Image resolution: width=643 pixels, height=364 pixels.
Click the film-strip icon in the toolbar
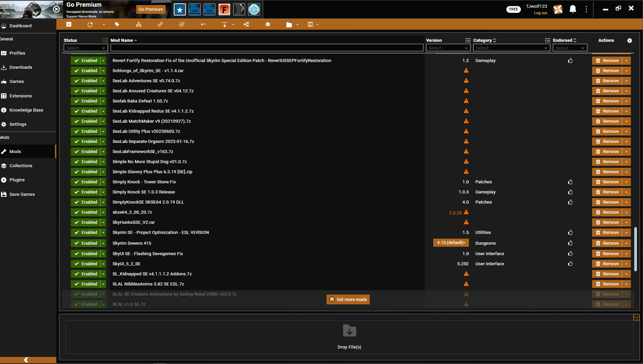click(310, 24)
